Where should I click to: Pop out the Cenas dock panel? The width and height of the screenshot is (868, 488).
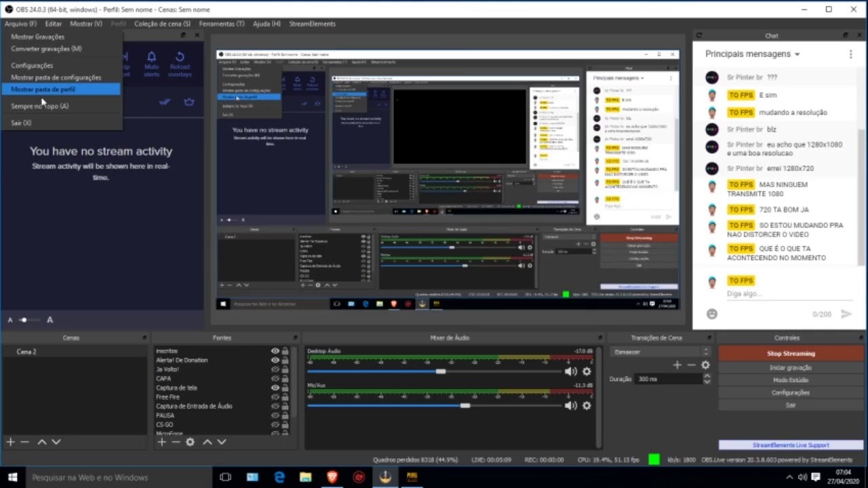click(144, 338)
